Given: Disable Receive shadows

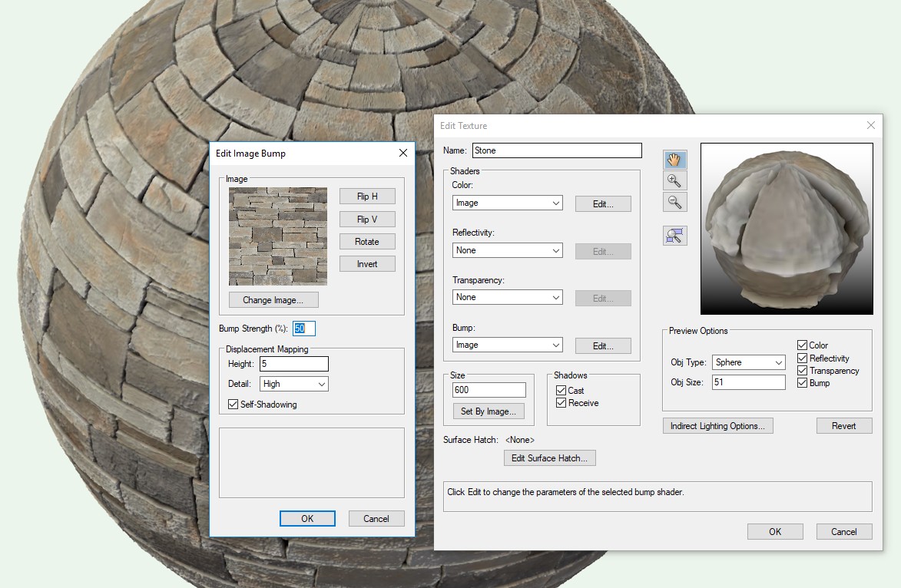Looking at the screenshot, I should click(561, 402).
